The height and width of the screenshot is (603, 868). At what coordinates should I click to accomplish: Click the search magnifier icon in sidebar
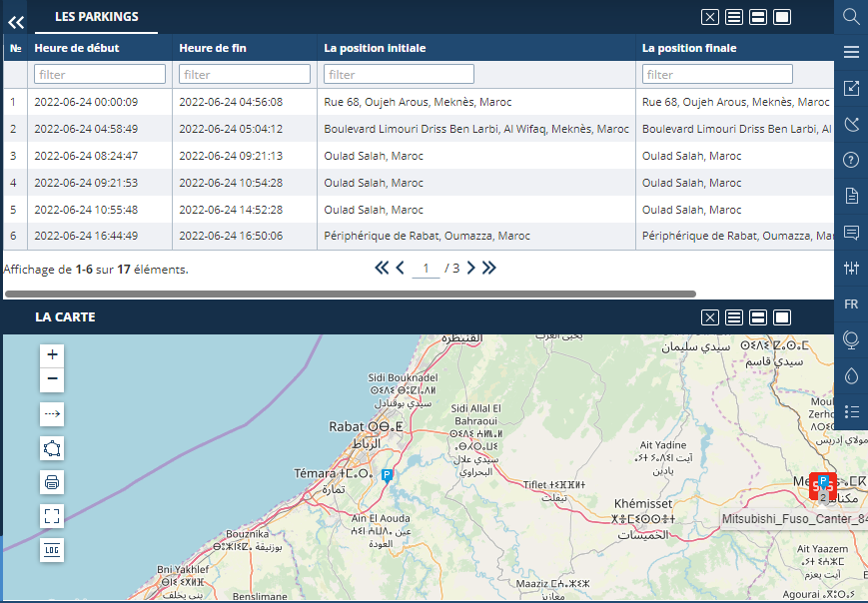tap(851, 16)
